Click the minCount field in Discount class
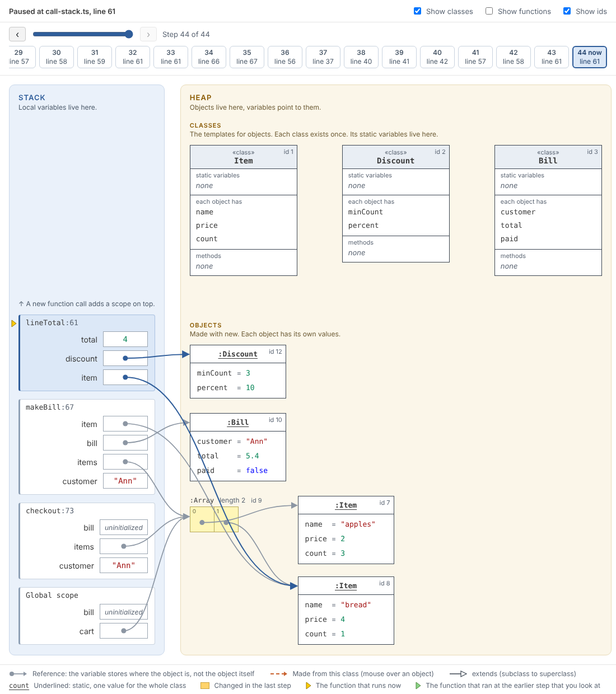This screenshot has height=694, width=616. pos(366,212)
